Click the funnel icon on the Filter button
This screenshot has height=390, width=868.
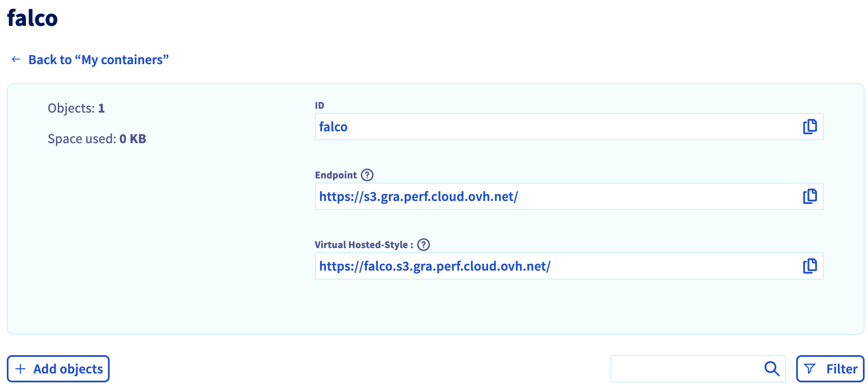pyautogui.click(x=811, y=368)
